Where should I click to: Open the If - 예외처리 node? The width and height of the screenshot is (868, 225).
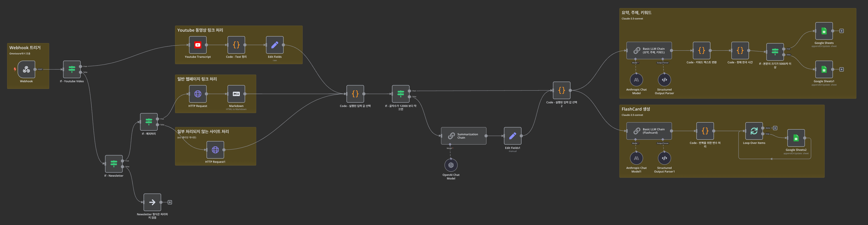(x=149, y=122)
